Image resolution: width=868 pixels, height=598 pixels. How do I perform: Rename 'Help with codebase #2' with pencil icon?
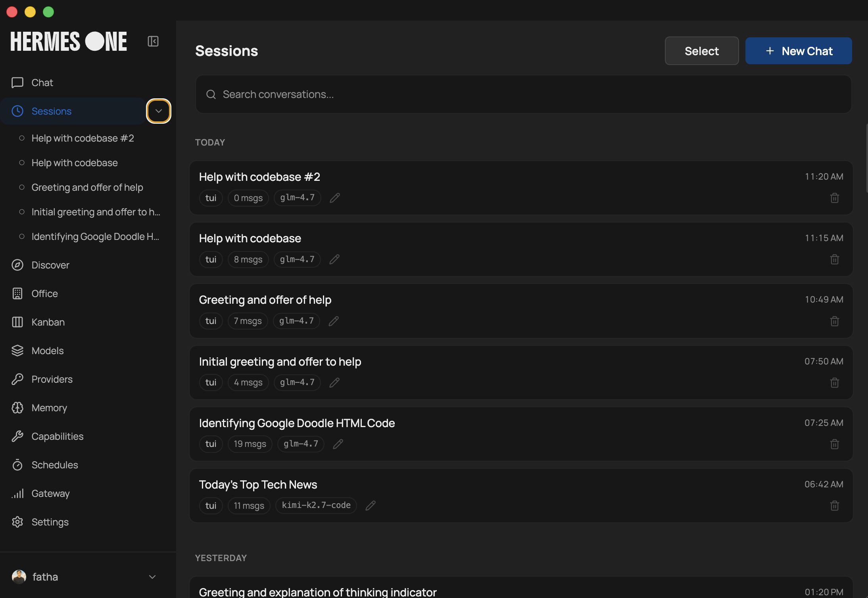tap(335, 198)
